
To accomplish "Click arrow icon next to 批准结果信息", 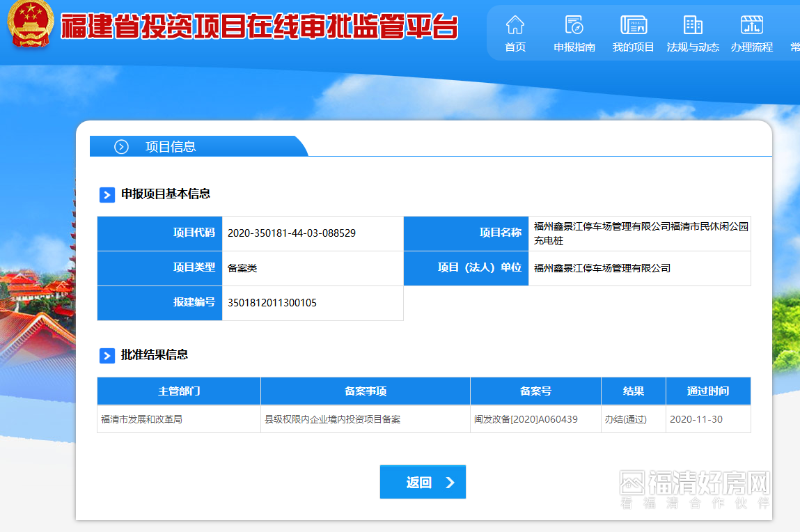I will point(107,356).
